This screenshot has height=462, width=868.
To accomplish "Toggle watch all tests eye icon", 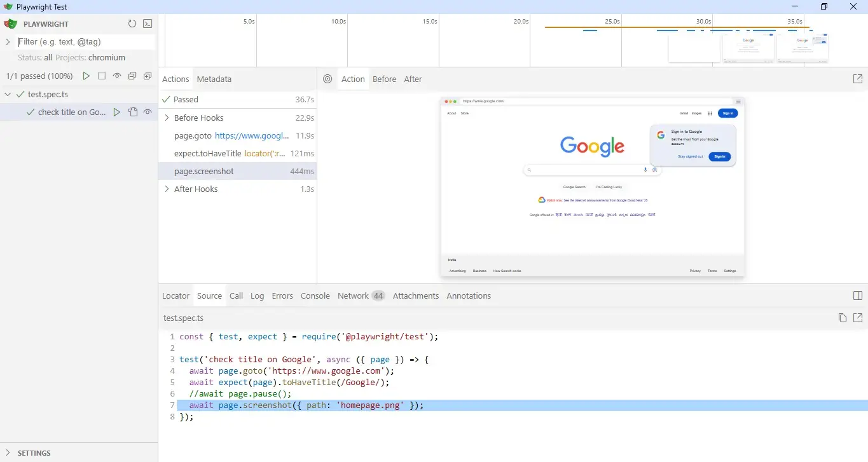I will click(117, 76).
